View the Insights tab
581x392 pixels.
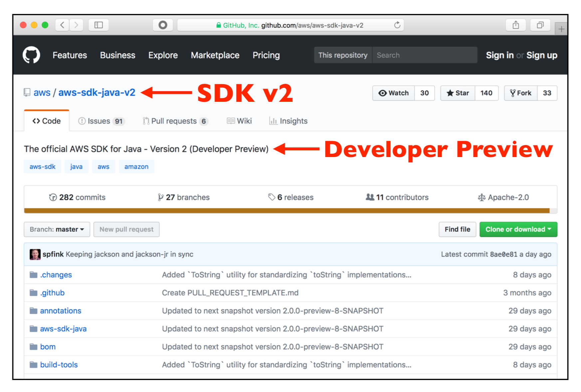click(x=288, y=121)
